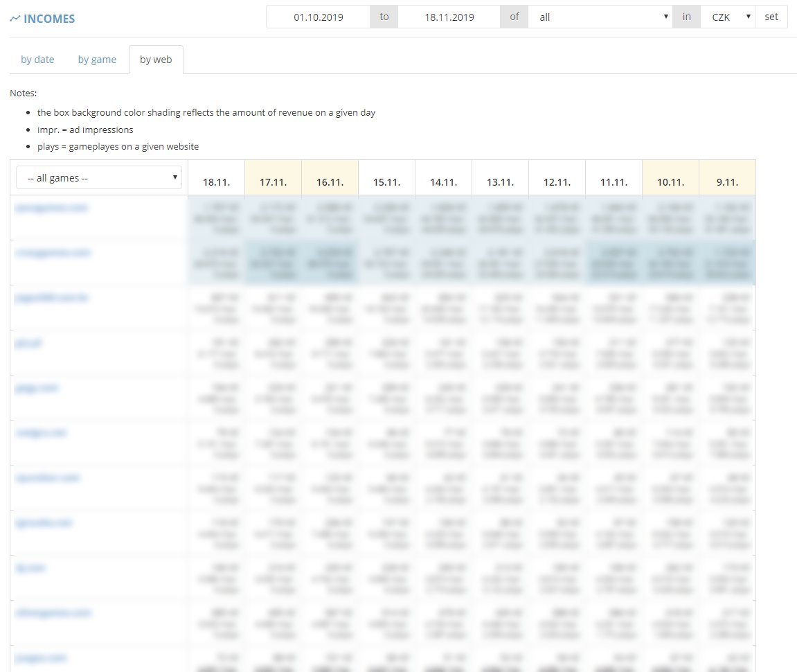Switch to the by game tab
This screenshot has width=797, height=672.
[x=97, y=60]
